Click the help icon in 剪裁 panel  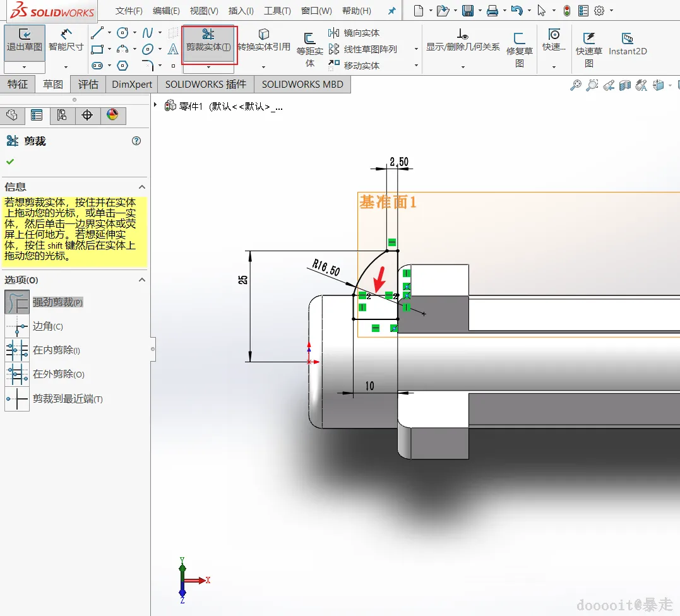click(136, 141)
